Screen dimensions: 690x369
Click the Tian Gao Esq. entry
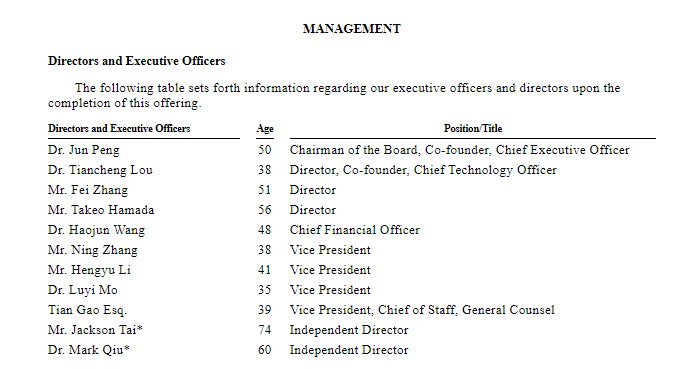pyautogui.click(x=88, y=310)
